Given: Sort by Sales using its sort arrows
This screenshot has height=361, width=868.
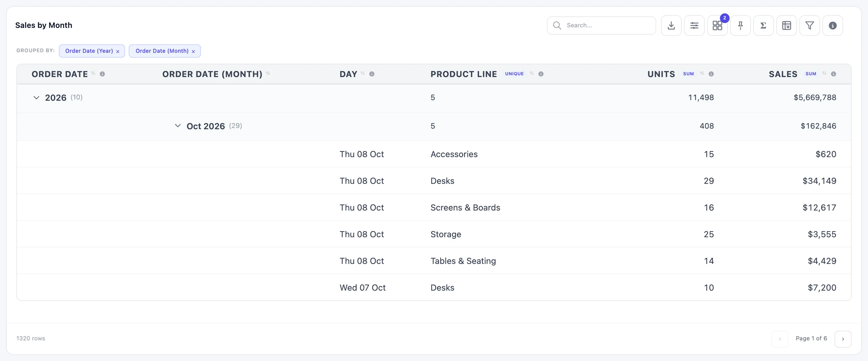Looking at the screenshot, I should [824, 73].
